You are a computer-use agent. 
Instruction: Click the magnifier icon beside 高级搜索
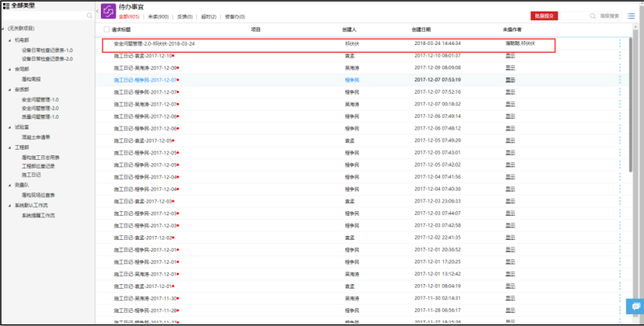click(x=593, y=16)
